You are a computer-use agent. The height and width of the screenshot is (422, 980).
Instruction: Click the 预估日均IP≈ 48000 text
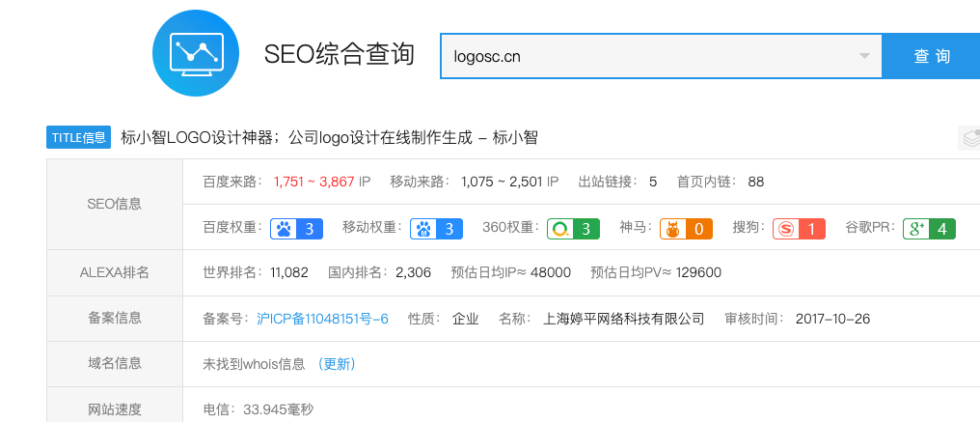pyautogui.click(x=510, y=272)
